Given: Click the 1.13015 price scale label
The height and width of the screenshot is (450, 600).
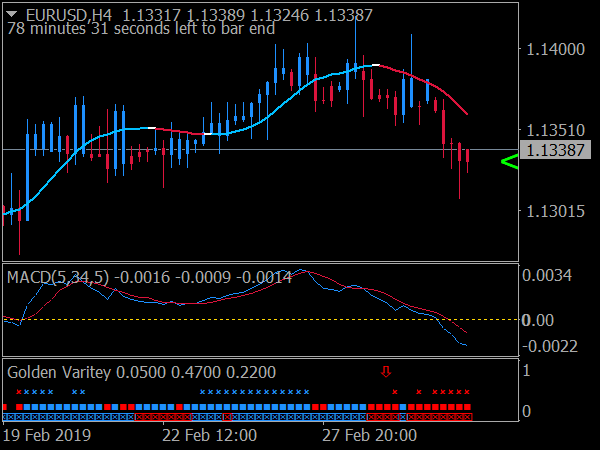Looking at the screenshot, I should 556,211.
